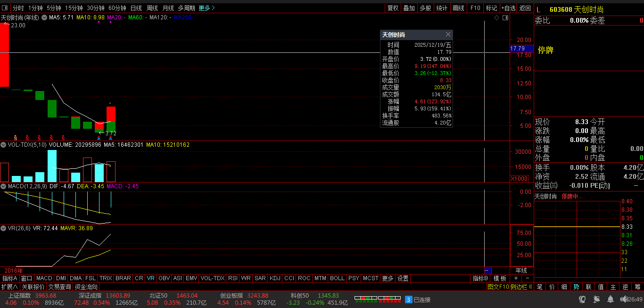Toggle right panel icon beside diamond
This screenshot has width=644, height=308.
(505, 18)
